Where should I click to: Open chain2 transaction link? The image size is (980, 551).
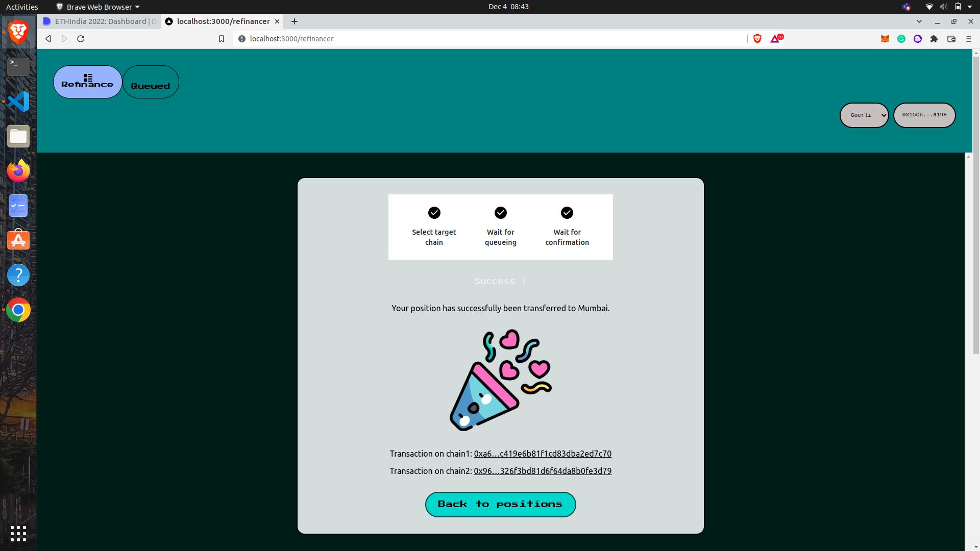click(x=543, y=470)
